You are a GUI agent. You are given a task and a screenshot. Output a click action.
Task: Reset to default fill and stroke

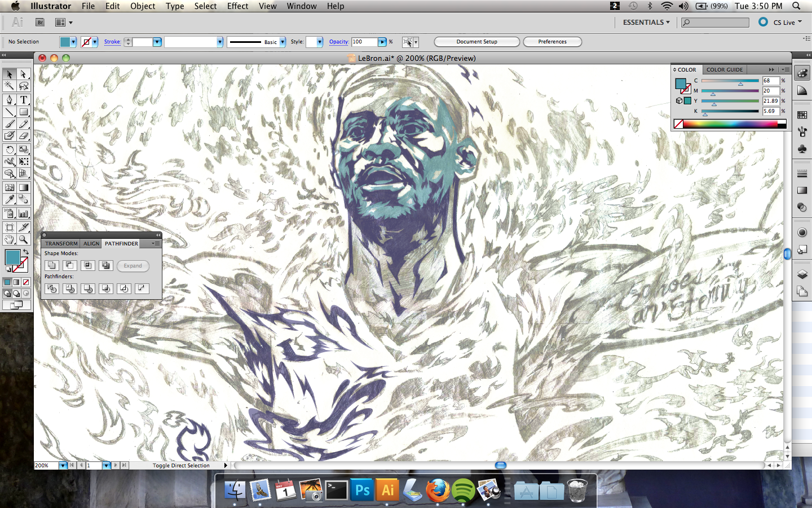pos(8,270)
